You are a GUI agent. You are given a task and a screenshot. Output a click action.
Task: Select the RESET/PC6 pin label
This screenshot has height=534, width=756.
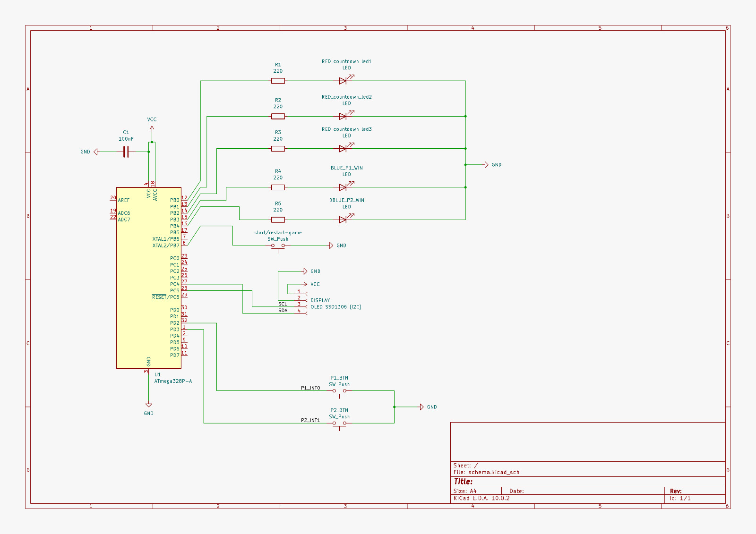[x=166, y=297]
